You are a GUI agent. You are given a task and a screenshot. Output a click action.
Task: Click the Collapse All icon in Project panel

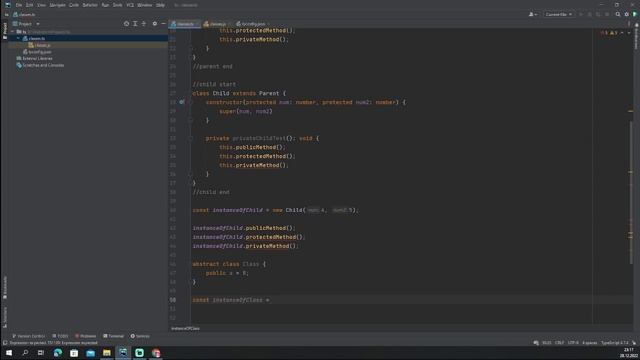[144, 24]
